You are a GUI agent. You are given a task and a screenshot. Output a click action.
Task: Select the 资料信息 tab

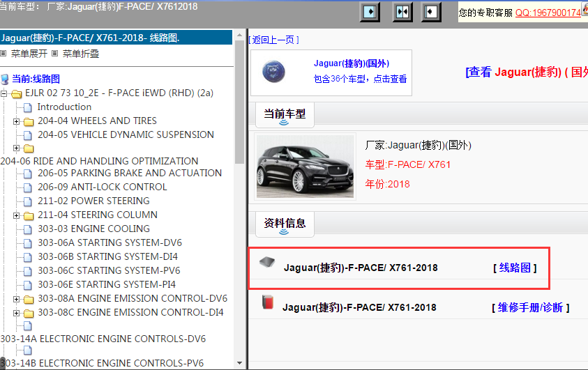[285, 224]
